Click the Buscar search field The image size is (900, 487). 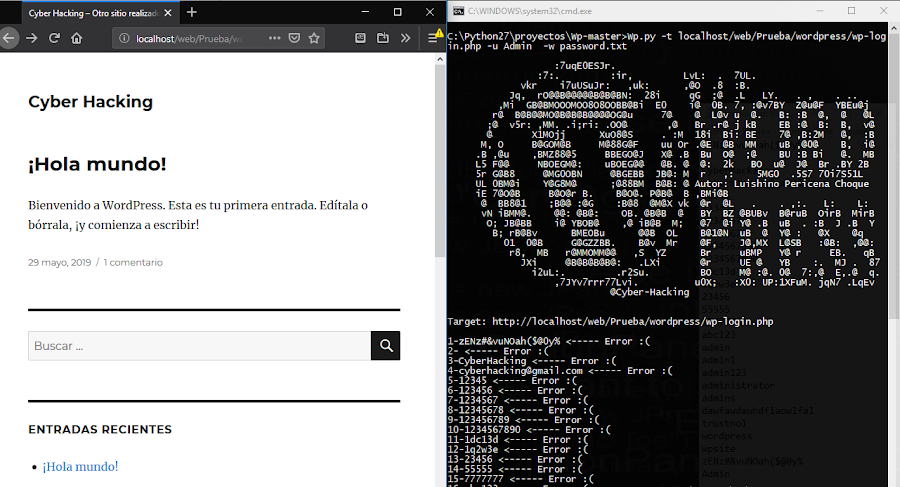click(x=199, y=346)
